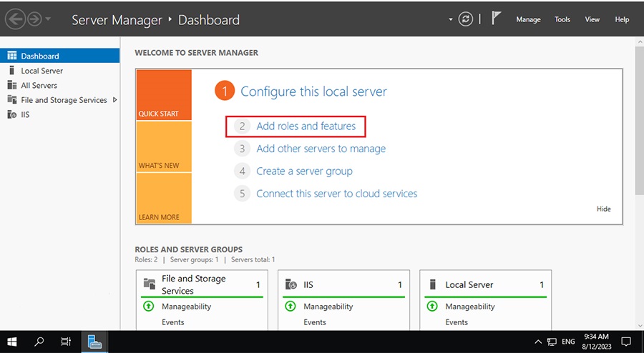Click Events in Local Server tile

(457, 322)
